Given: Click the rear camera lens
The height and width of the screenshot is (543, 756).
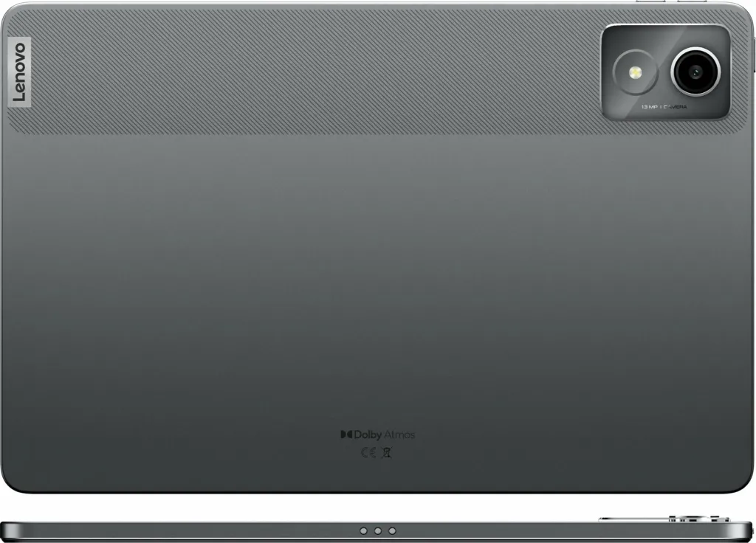Looking at the screenshot, I should click(695, 72).
